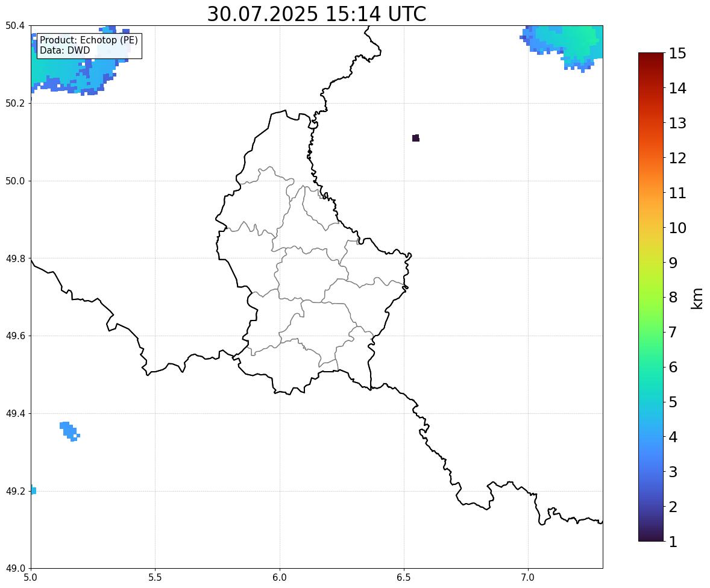Click the latitude axis label "49.4"
710x588 pixels.
(15, 414)
